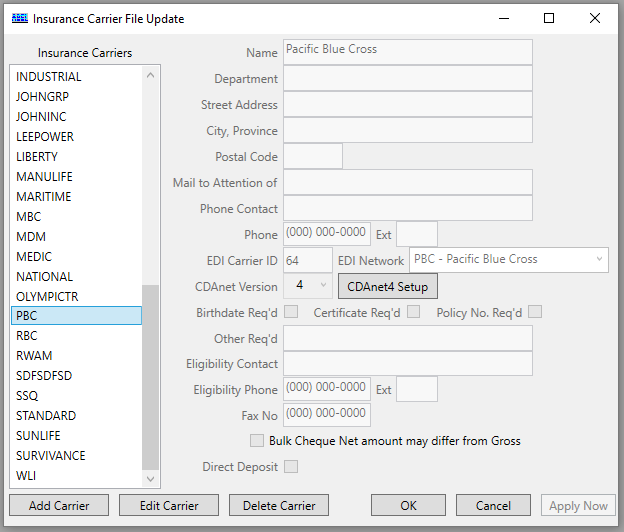This screenshot has height=532, width=624.
Task: Enable Bulk Cheque Net amount checkbox
Action: click(257, 441)
